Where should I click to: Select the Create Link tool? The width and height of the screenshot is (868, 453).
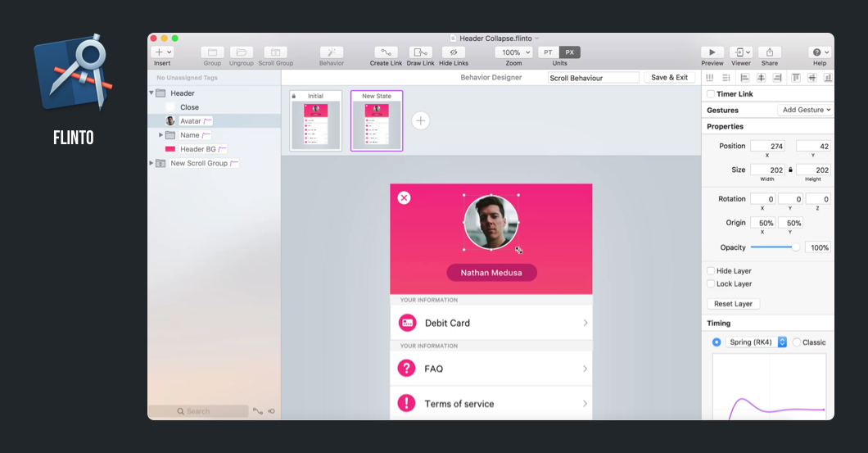click(386, 52)
